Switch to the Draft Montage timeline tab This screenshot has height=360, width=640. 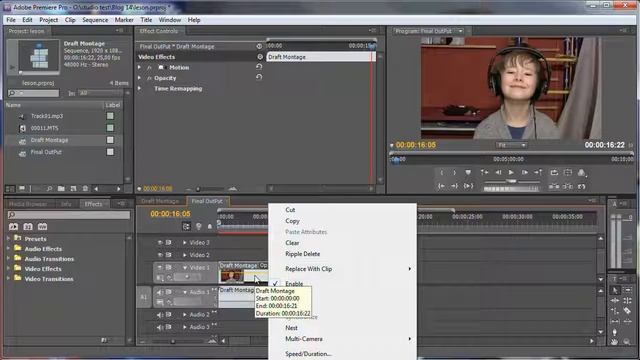click(160, 201)
